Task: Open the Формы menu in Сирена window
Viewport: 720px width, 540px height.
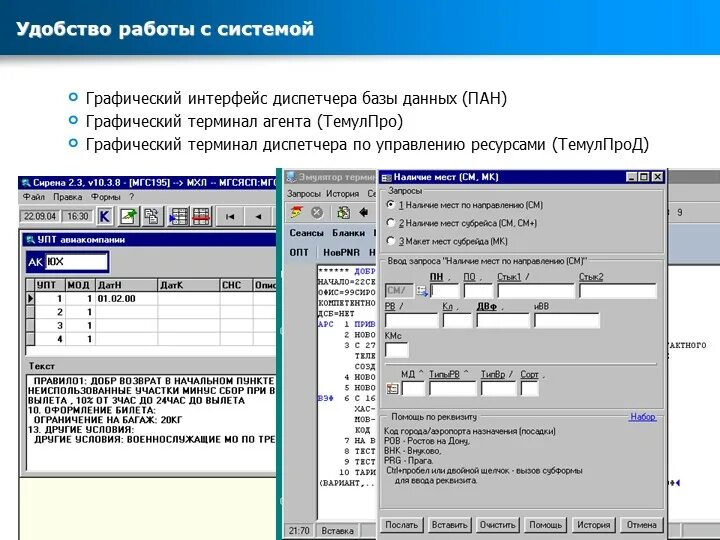Action: click(x=106, y=197)
